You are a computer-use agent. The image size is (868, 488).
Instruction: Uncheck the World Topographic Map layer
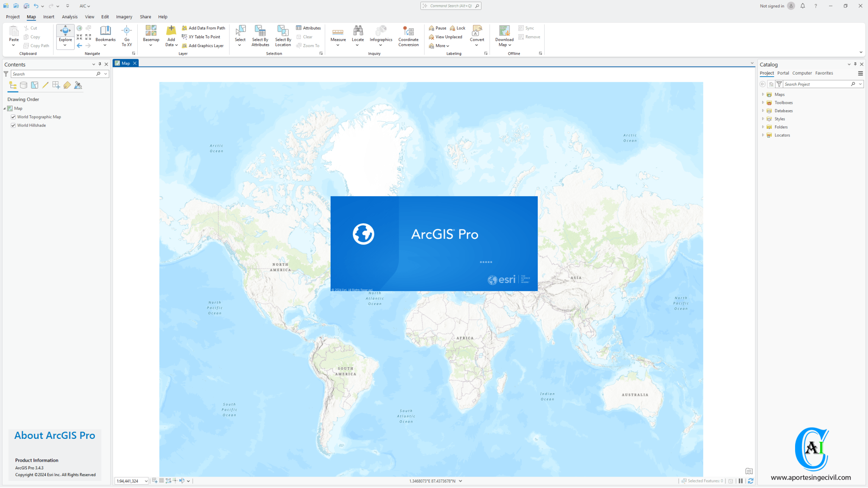13,116
